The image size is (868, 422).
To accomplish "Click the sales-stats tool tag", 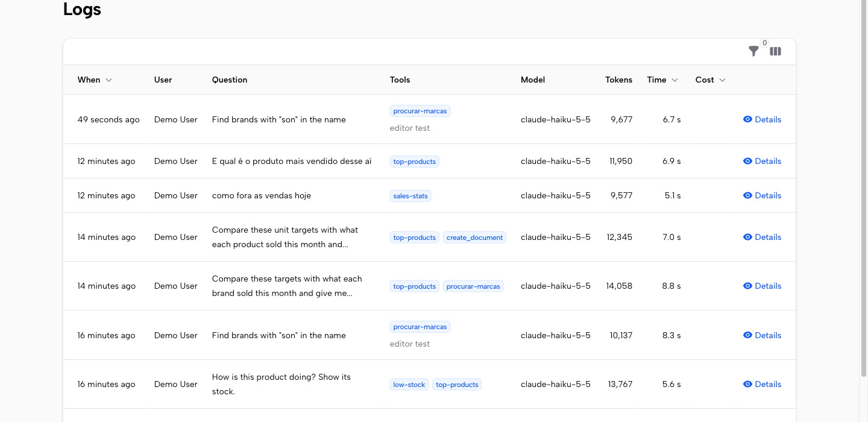I will pyautogui.click(x=410, y=196).
